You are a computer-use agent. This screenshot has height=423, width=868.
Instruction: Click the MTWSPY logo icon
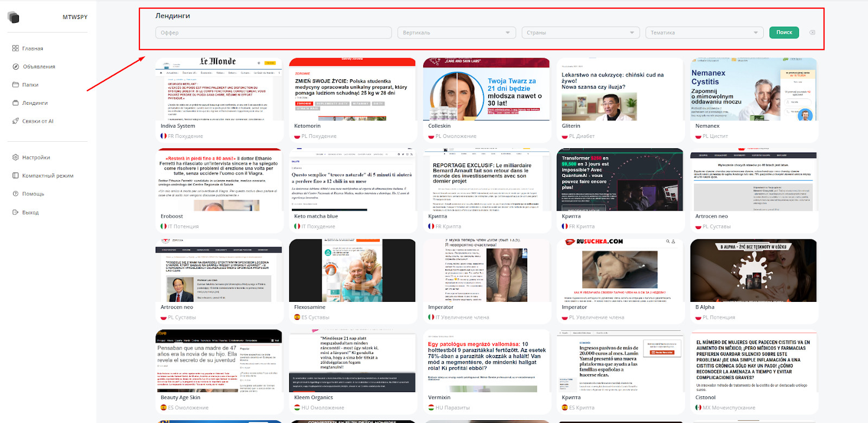[14, 17]
